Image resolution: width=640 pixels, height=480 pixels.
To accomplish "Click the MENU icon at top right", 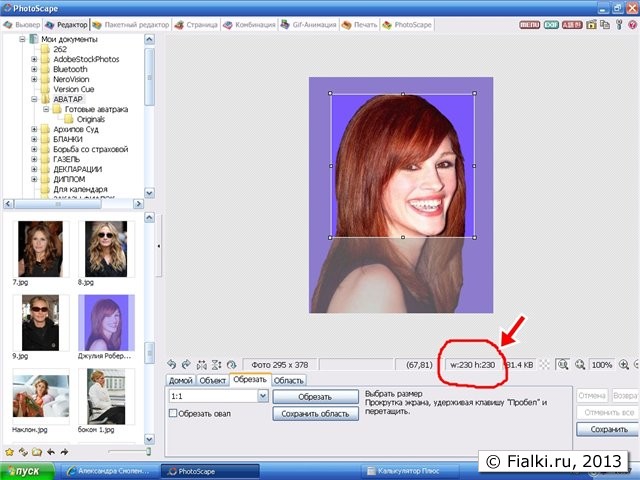I will click(x=529, y=22).
